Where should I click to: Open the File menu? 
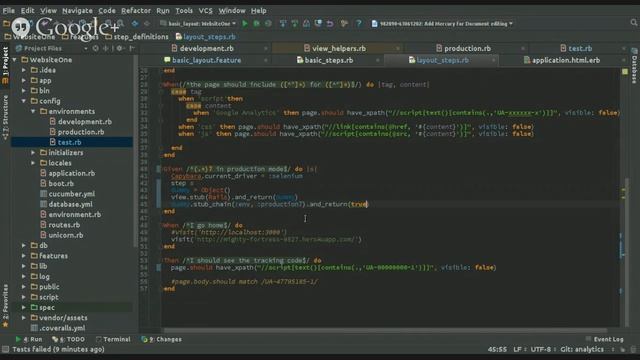(9, 11)
